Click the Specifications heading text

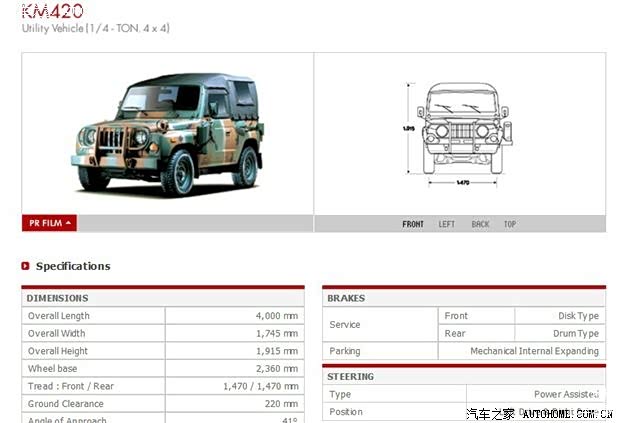(73, 266)
